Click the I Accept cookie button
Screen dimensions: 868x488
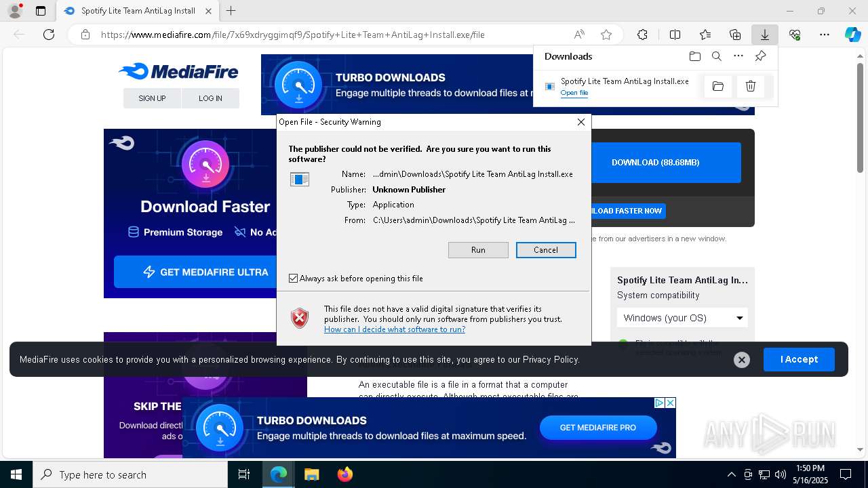click(x=799, y=359)
